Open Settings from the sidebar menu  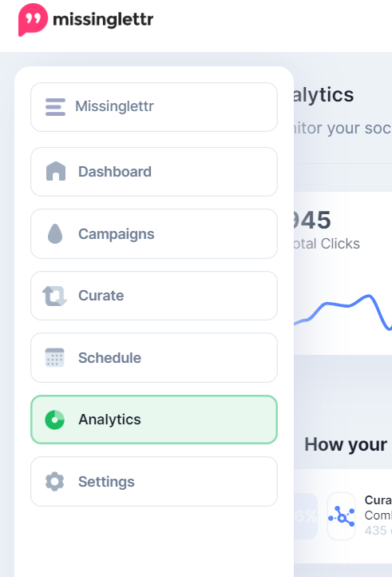(154, 482)
